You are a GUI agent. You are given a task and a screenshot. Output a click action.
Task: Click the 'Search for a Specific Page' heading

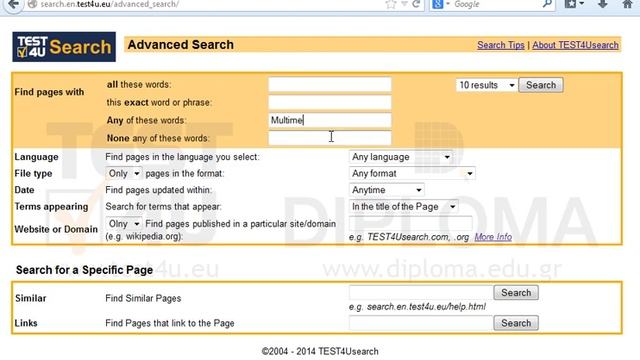[84, 270]
